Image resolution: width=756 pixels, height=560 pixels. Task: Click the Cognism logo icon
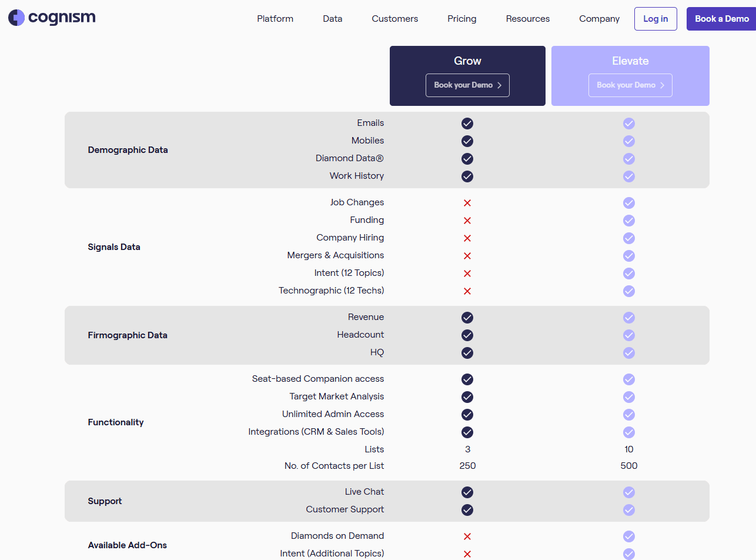pos(16,18)
